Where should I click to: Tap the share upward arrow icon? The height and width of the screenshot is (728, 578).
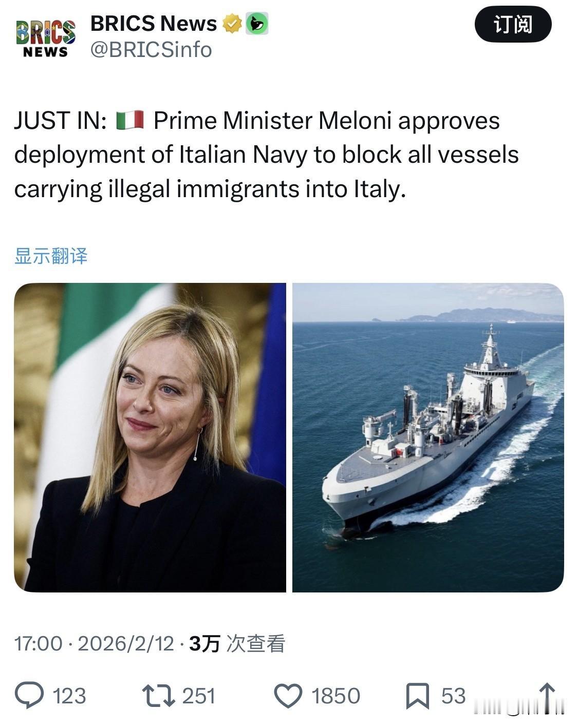pyautogui.click(x=547, y=696)
